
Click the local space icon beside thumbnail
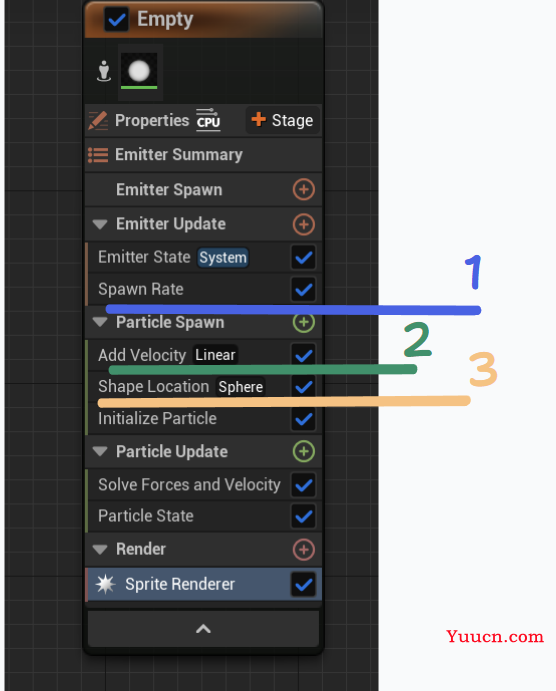pyautogui.click(x=104, y=71)
